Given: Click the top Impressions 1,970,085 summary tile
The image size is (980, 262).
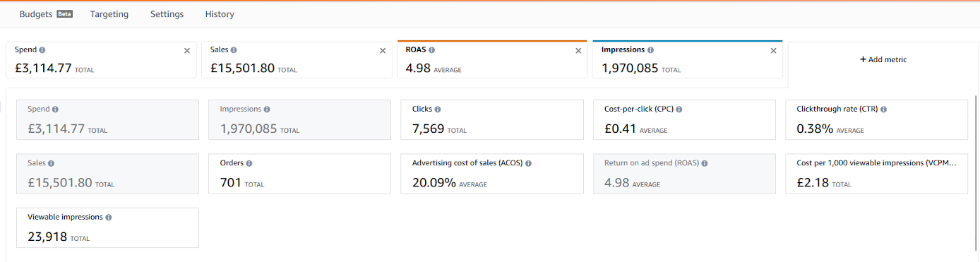Looking at the screenshot, I should (688, 60).
